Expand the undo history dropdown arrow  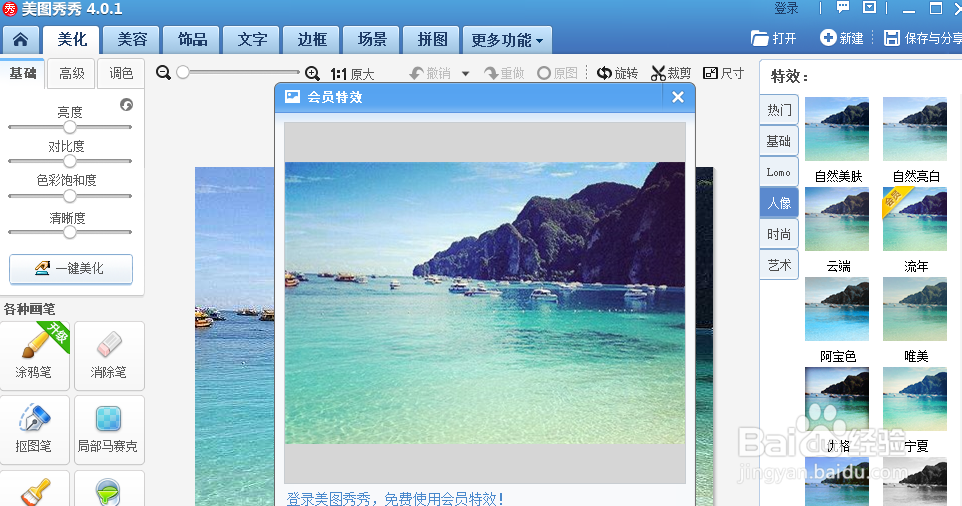tap(466, 74)
